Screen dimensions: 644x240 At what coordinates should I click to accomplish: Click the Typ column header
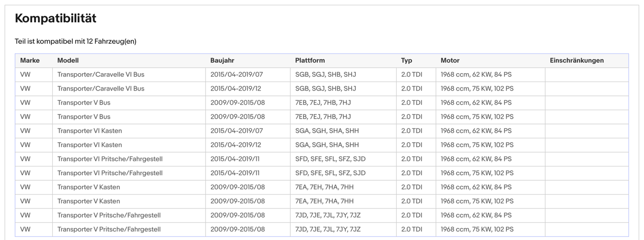pos(406,60)
